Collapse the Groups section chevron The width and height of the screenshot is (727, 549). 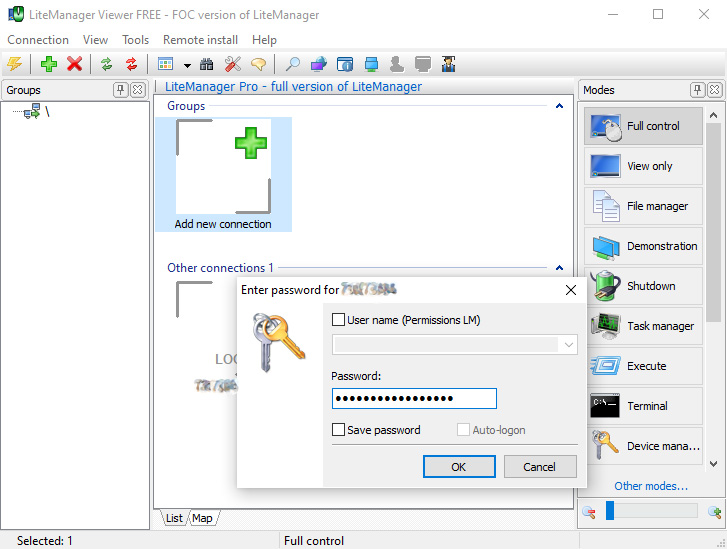pos(560,106)
